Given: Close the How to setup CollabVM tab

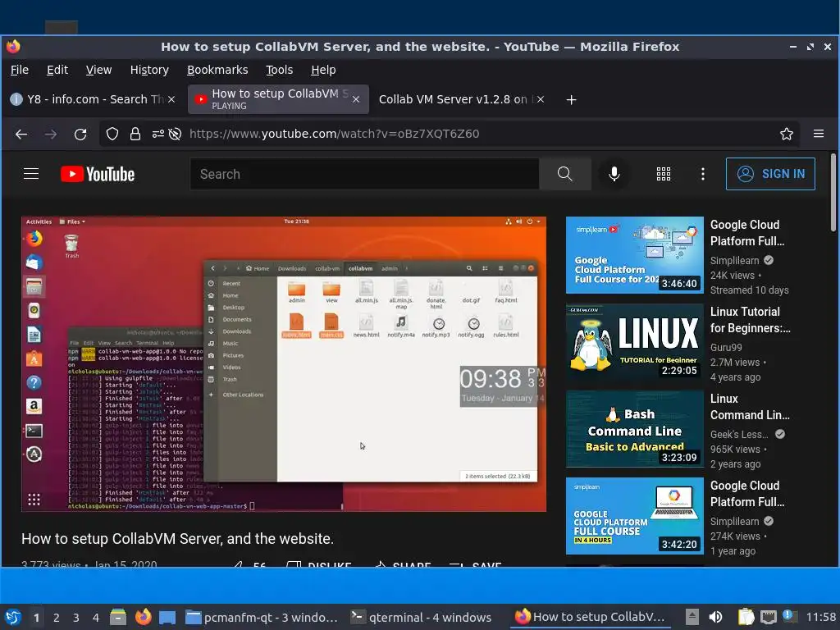Looking at the screenshot, I should pos(356,99).
